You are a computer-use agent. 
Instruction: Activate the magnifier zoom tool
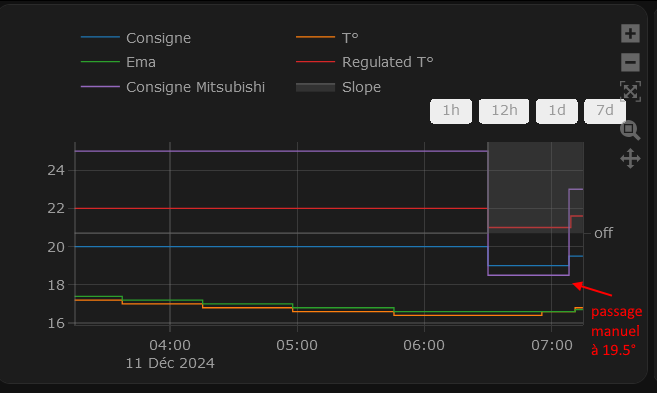[x=630, y=130]
